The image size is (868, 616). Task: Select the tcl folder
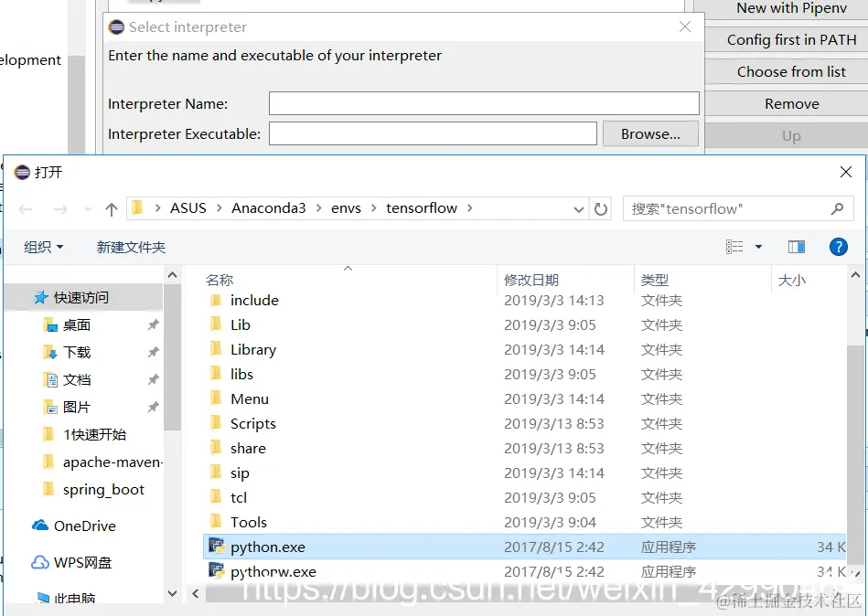pyautogui.click(x=239, y=498)
